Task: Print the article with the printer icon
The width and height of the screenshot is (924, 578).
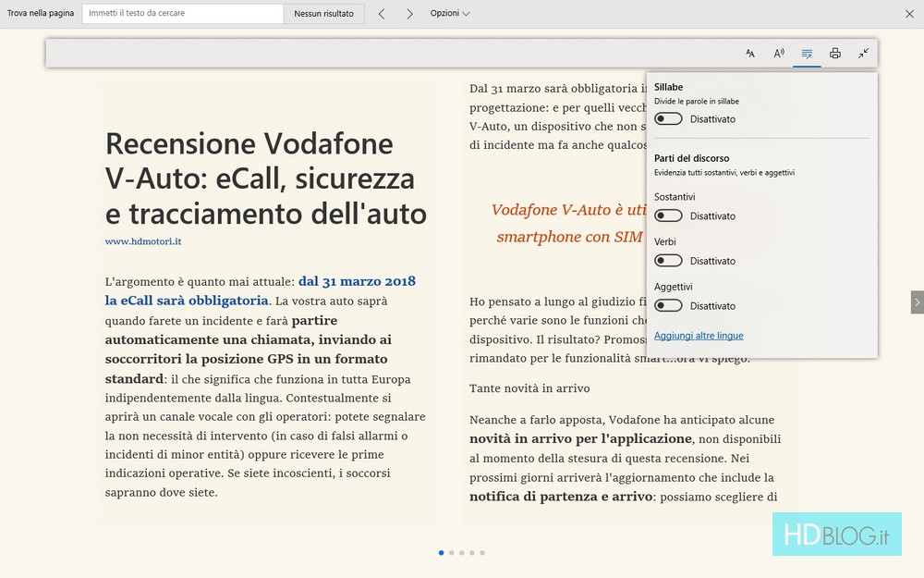Action: coord(835,54)
